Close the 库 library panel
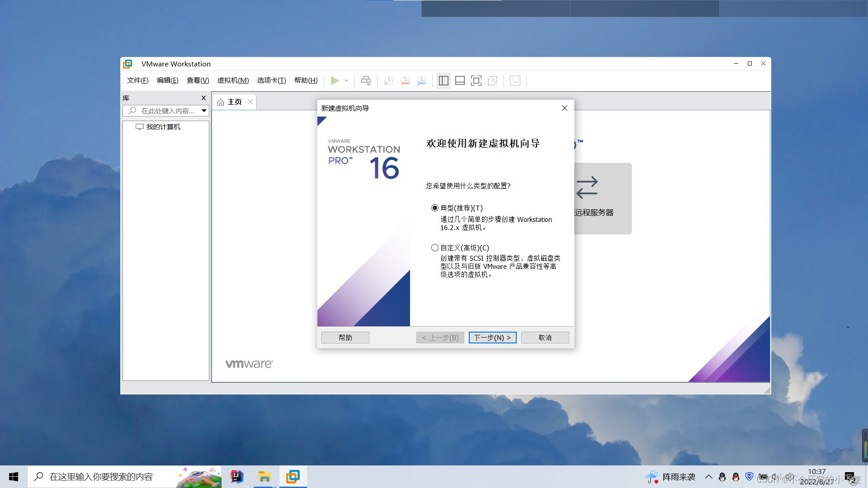Screen dimensions: 868x488 203,98
